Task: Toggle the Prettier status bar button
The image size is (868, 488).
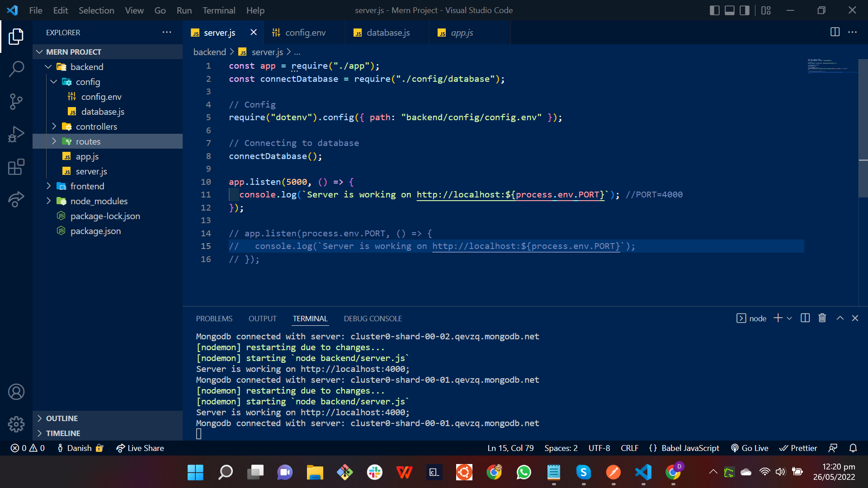Action: [797, 447]
